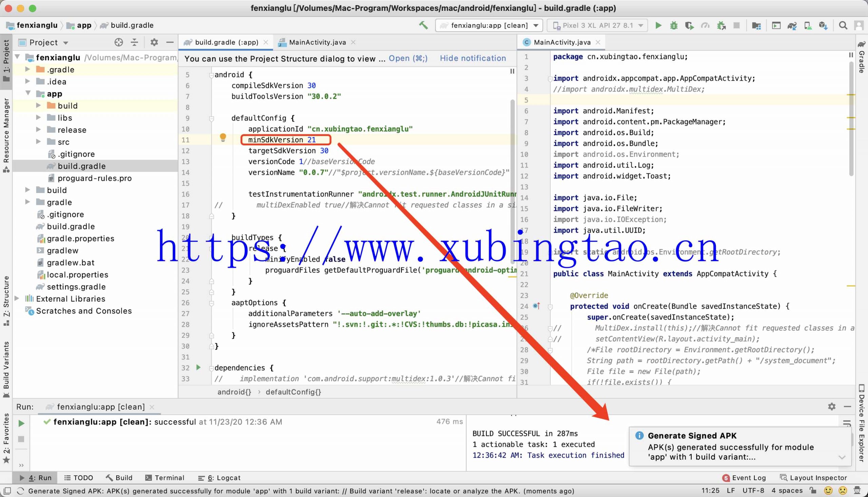Toggle Favorites side panel
Screen dimensions: 868x497
[6, 439]
